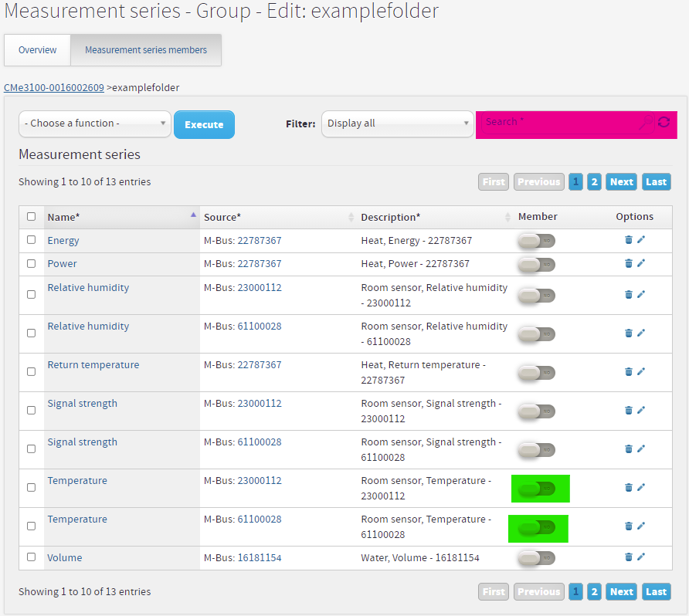Click 'Heat, Power - 22787367' description

coord(416,264)
